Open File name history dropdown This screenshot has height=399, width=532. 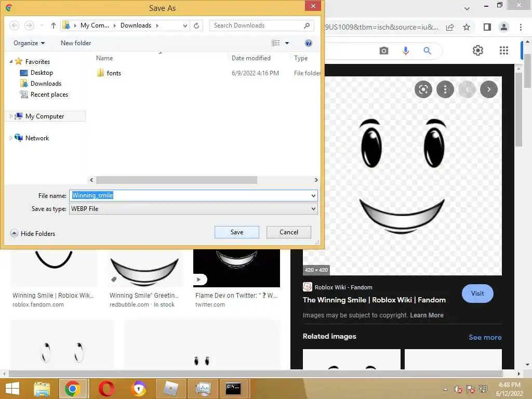(313, 195)
